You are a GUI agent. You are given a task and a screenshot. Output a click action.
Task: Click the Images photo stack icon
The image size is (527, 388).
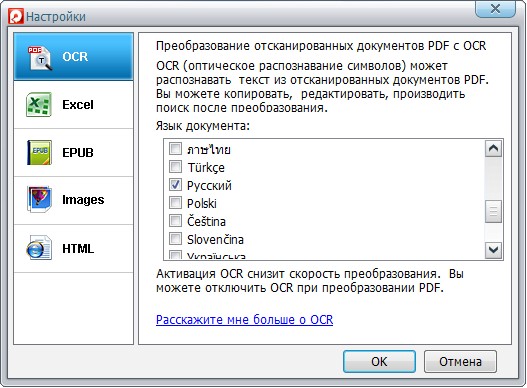[x=40, y=199]
